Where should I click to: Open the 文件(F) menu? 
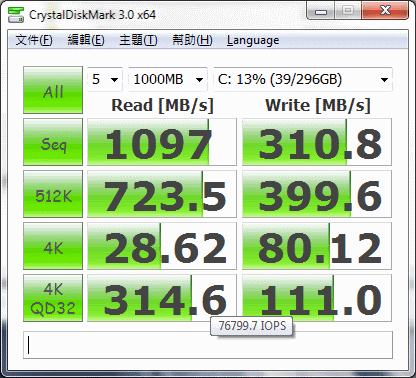pos(34,40)
